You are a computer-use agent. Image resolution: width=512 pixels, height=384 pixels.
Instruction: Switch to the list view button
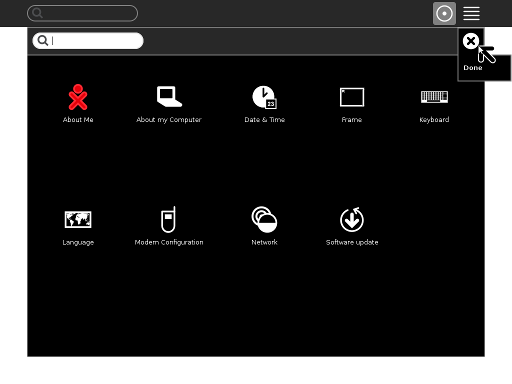tap(471, 13)
